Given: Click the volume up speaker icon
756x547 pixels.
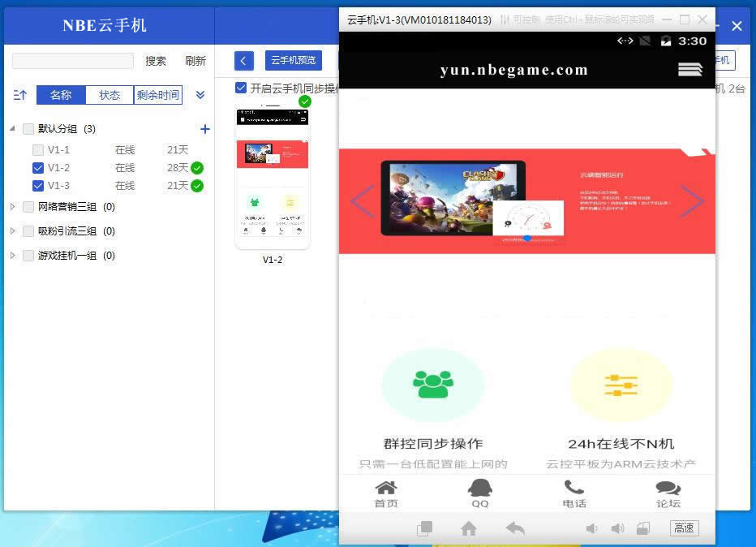Looking at the screenshot, I should point(617,528).
